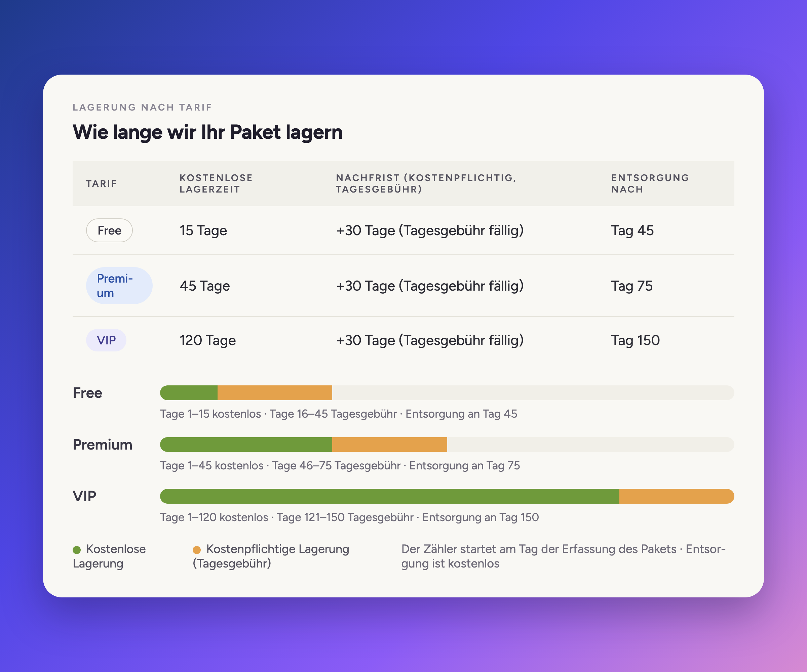Click the Free tariff badge in the table
The width and height of the screenshot is (807, 672).
[109, 230]
